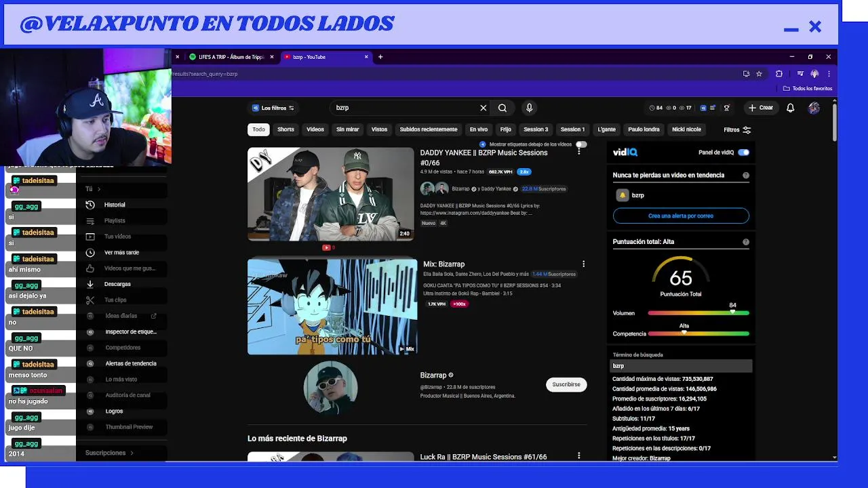Screen dimensions: 868x488
Task: Open the Filtros search filter menu
Action: 737,129
